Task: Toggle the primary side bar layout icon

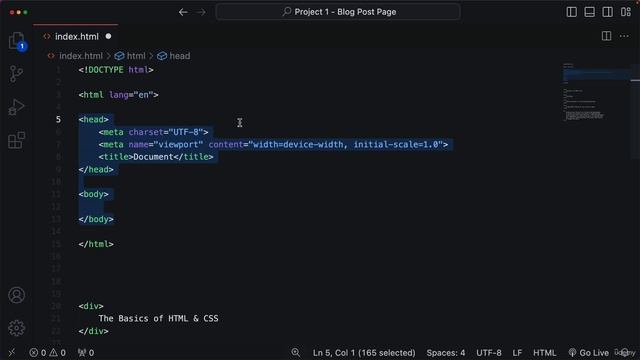Action: 571,12
